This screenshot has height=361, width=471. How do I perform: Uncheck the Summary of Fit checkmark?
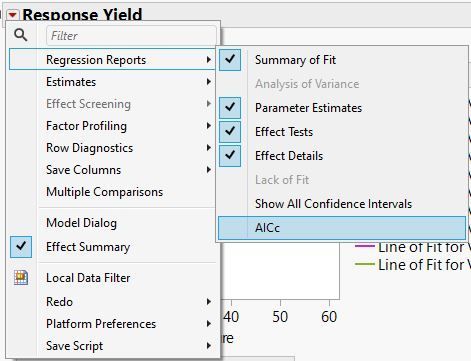(x=230, y=60)
